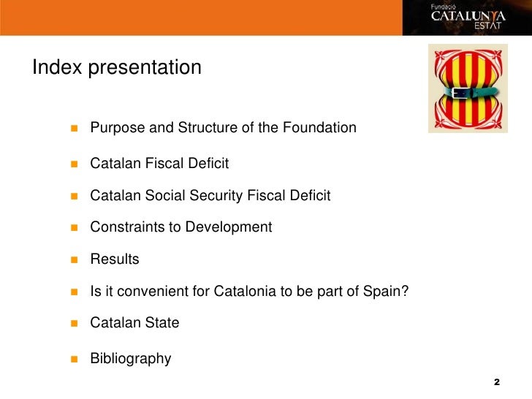Screen dimensions: 532x399
Task: Jump to the Results section
Action: (115, 259)
